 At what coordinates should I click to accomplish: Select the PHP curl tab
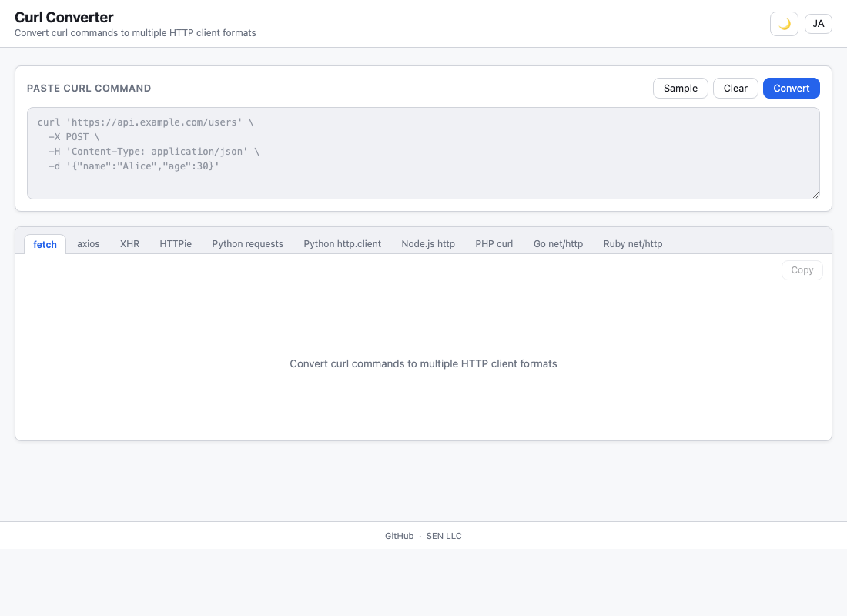[x=494, y=243]
